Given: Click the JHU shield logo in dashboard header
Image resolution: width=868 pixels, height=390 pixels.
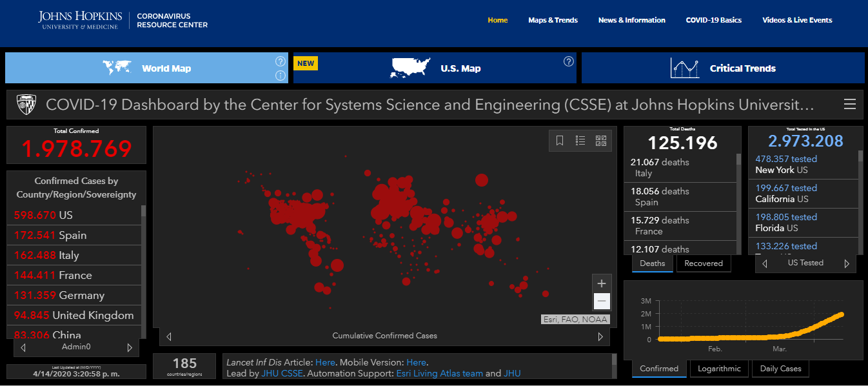Looking at the screenshot, I should point(26,104).
